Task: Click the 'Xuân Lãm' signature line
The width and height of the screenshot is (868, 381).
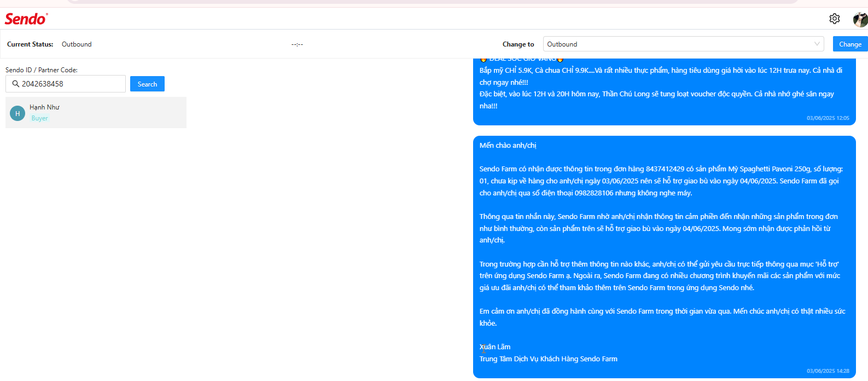Action: [495, 347]
